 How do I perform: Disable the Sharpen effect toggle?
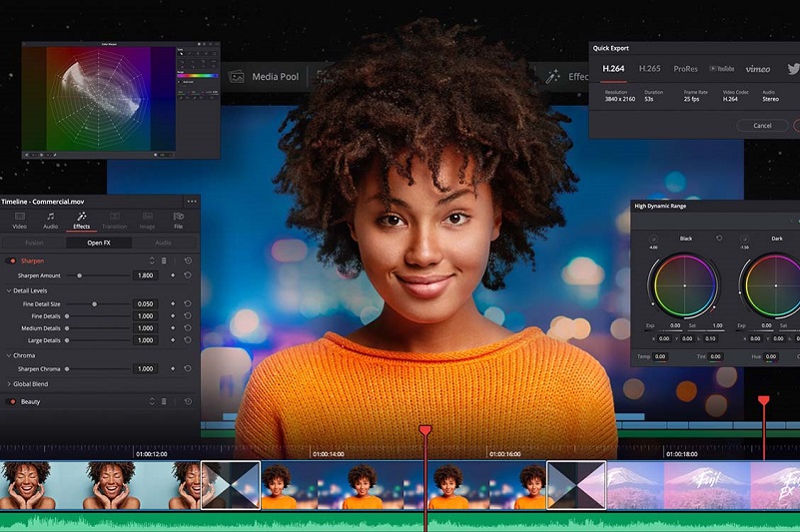point(12,261)
